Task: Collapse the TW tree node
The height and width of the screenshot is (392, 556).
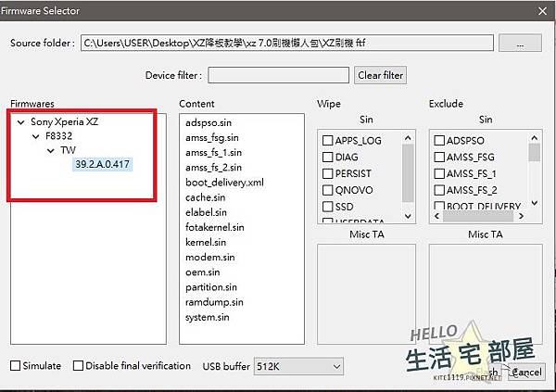Action: point(51,151)
